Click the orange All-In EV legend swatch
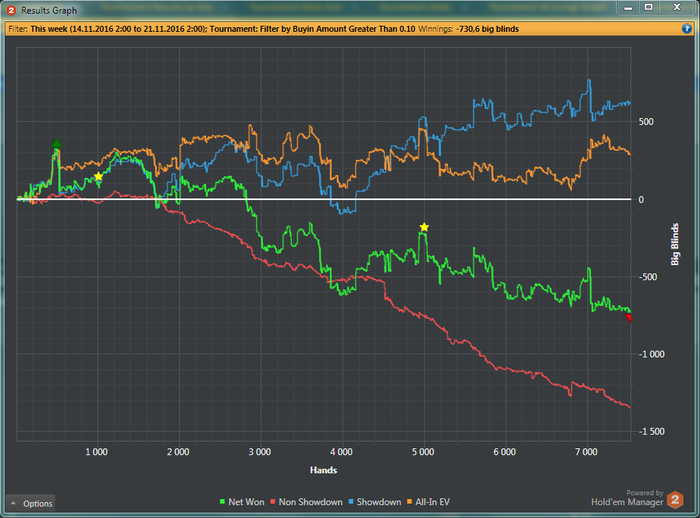Screen dimensions: 700x518 (409, 502)
